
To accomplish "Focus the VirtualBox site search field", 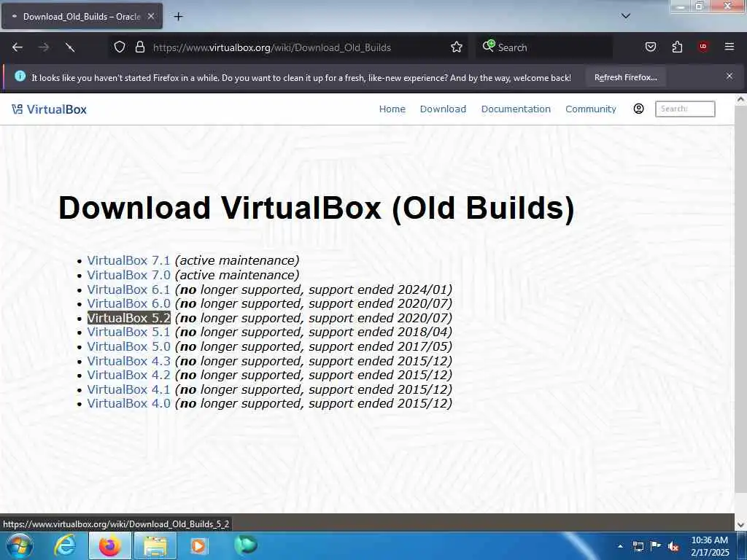I will pyautogui.click(x=685, y=109).
